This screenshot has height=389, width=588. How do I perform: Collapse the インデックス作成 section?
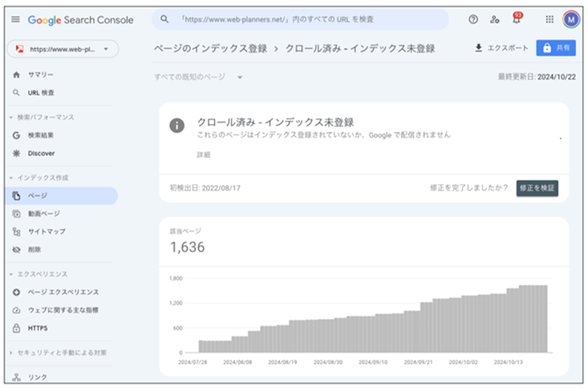pyautogui.click(x=11, y=177)
